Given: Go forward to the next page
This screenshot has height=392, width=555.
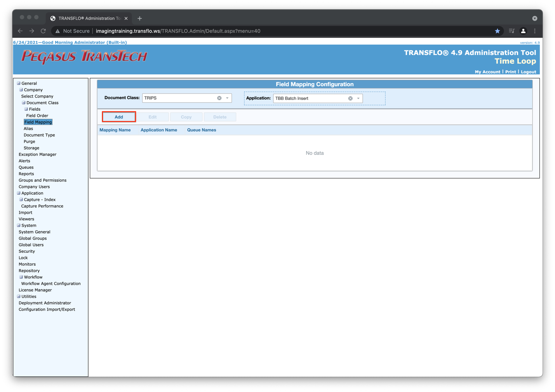Looking at the screenshot, I should pos(32,31).
